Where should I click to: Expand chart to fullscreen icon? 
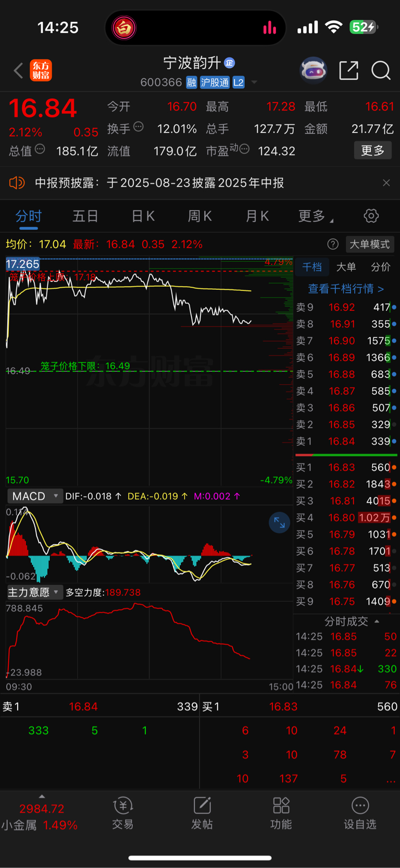click(x=279, y=522)
